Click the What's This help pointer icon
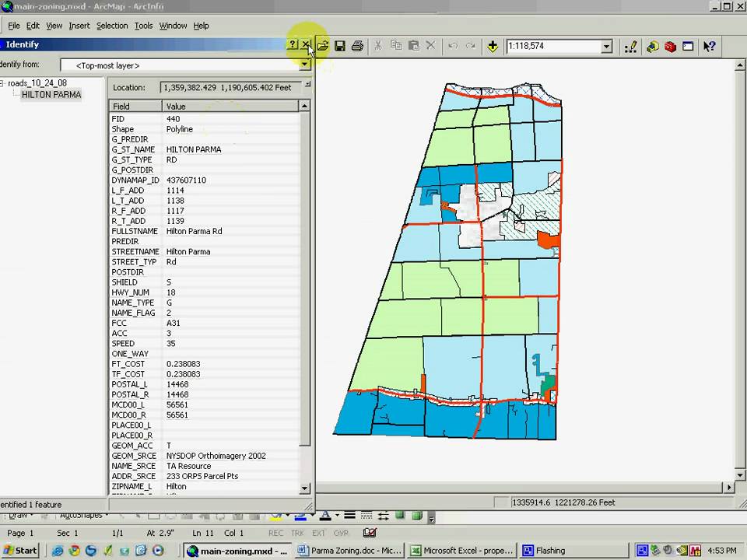This screenshot has width=747, height=560. pyautogui.click(x=710, y=47)
